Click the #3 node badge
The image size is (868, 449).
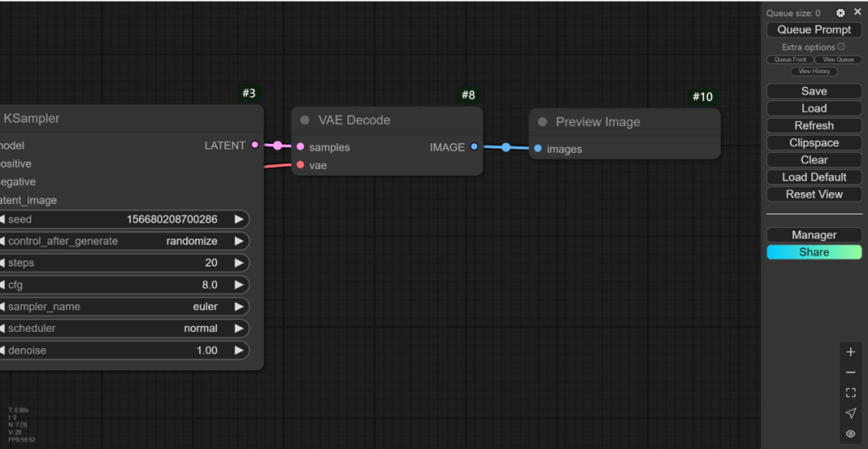(x=249, y=93)
